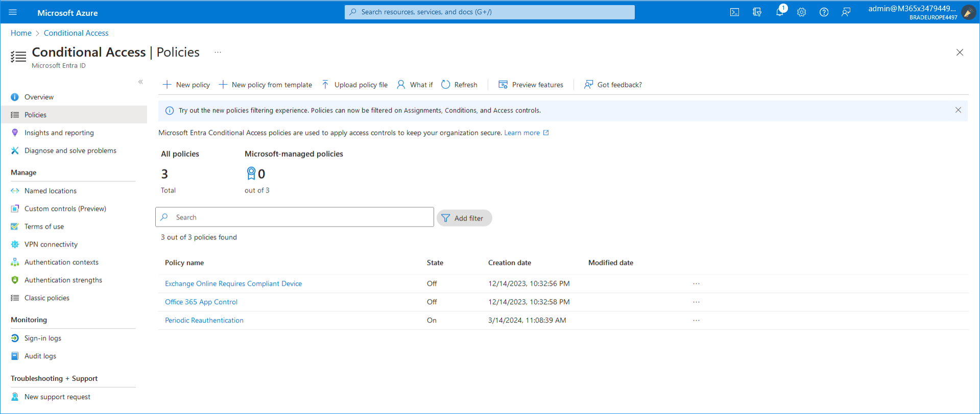Open VPN connectivity
The width and height of the screenshot is (980, 414).
pos(51,245)
